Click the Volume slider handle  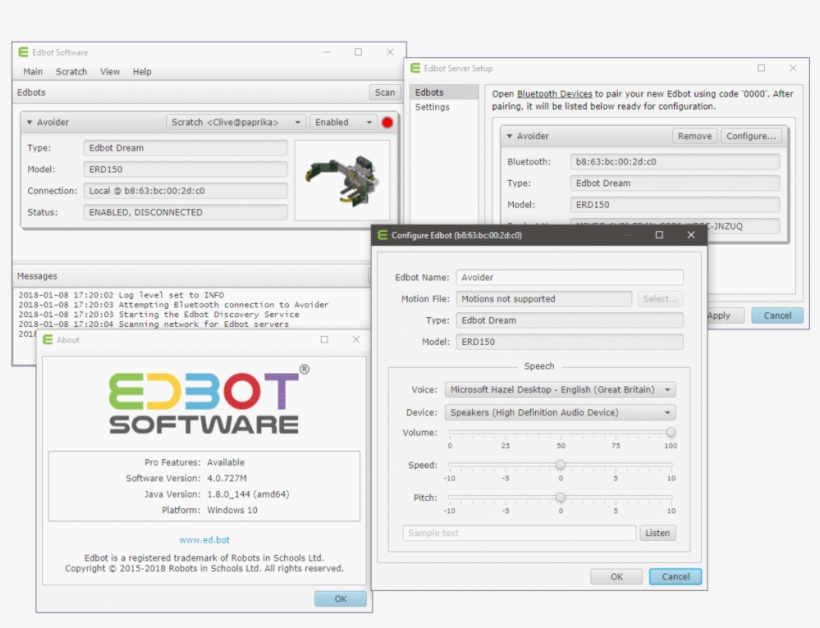(670, 432)
